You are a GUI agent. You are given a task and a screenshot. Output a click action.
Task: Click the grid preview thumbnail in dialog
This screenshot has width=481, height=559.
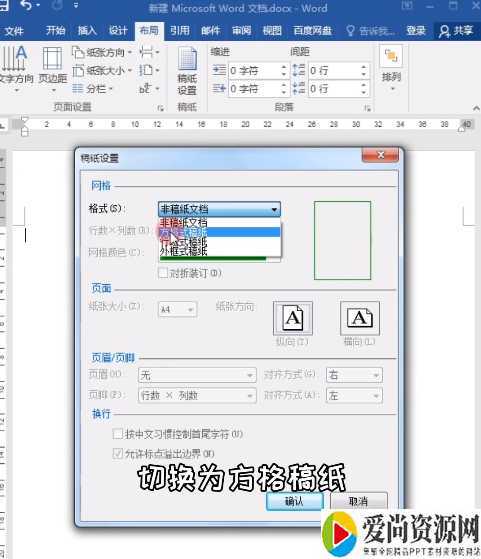pos(342,240)
